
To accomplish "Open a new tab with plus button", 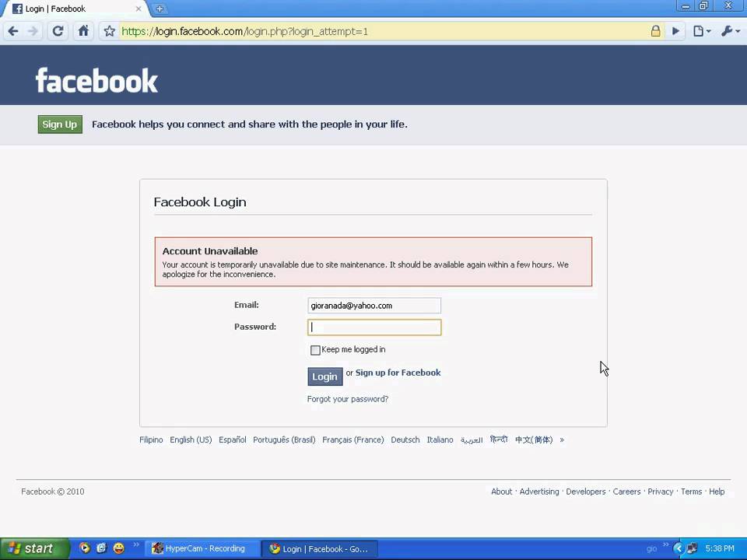I will point(160,9).
